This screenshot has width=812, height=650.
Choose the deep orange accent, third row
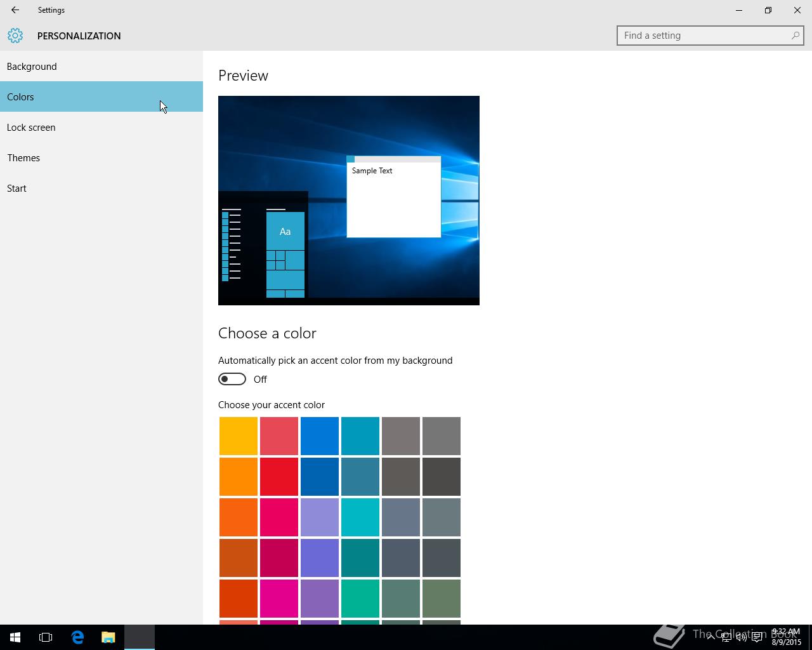239,517
